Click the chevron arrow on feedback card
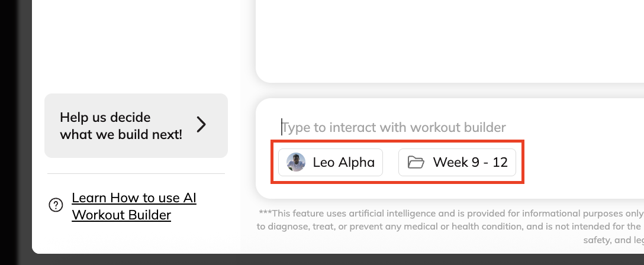Viewport: 644px width, 265px height. click(x=201, y=125)
